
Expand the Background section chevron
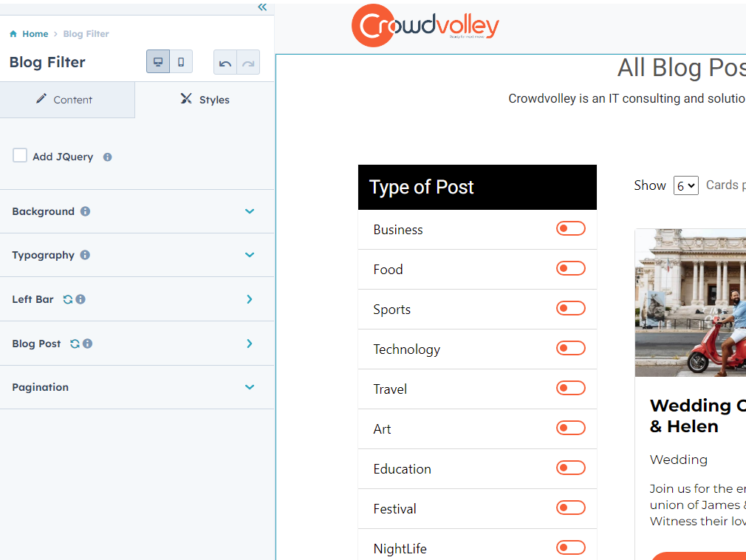pos(250,211)
